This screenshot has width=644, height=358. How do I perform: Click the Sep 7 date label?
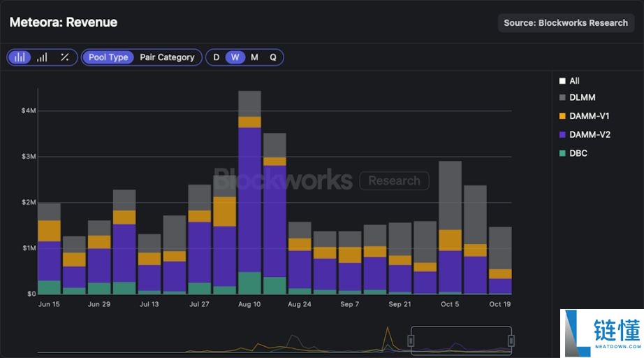[x=349, y=304]
